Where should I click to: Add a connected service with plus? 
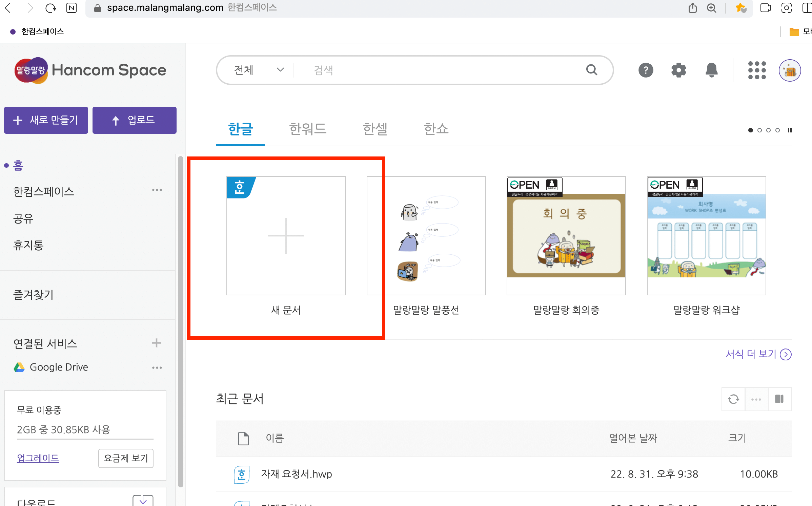tap(156, 343)
